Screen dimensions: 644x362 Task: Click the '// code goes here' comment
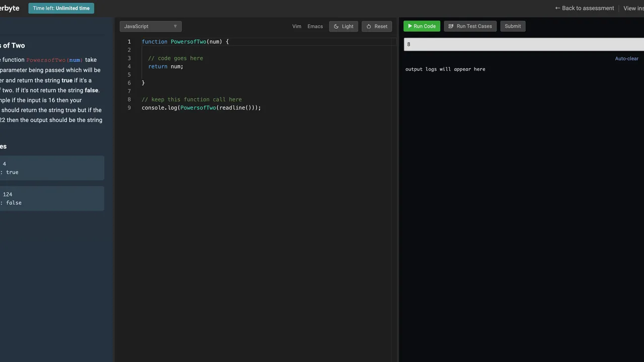pyautogui.click(x=176, y=58)
